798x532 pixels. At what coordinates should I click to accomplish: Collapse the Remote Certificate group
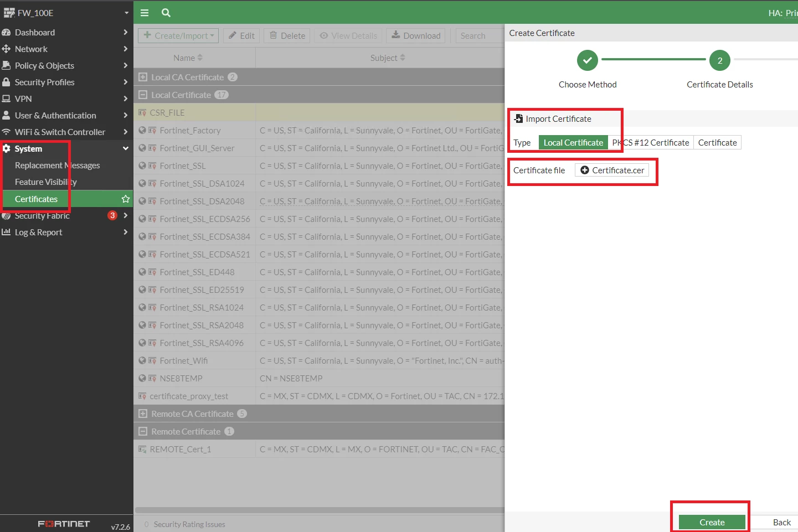coord(143,431)
